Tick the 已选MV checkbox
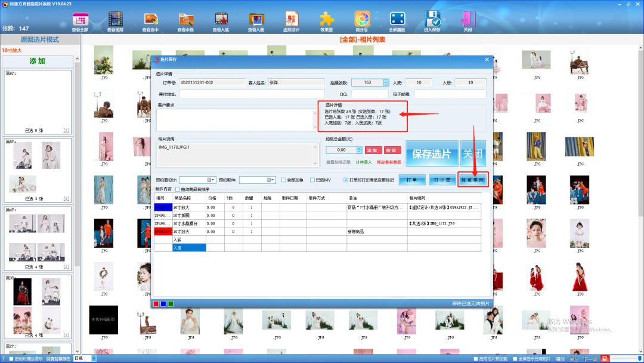This screenshot has height=363, width=644. [x=312, y=180]
